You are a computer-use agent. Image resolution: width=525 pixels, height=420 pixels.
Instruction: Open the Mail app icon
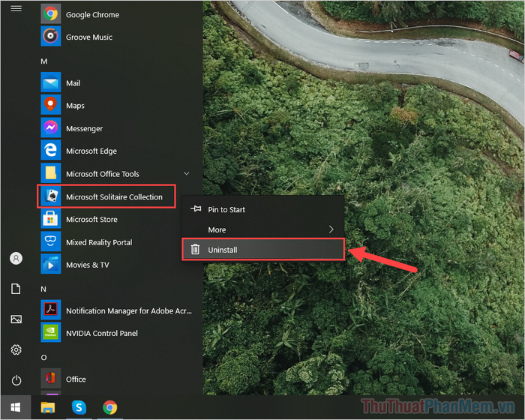[50, 82]
